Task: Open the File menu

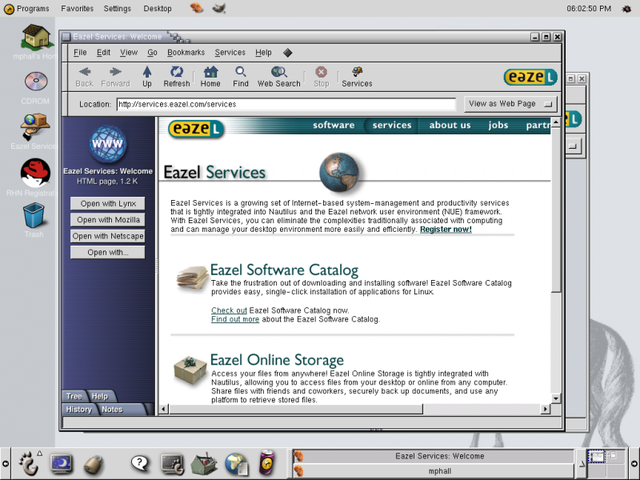Action: (80, 53)
